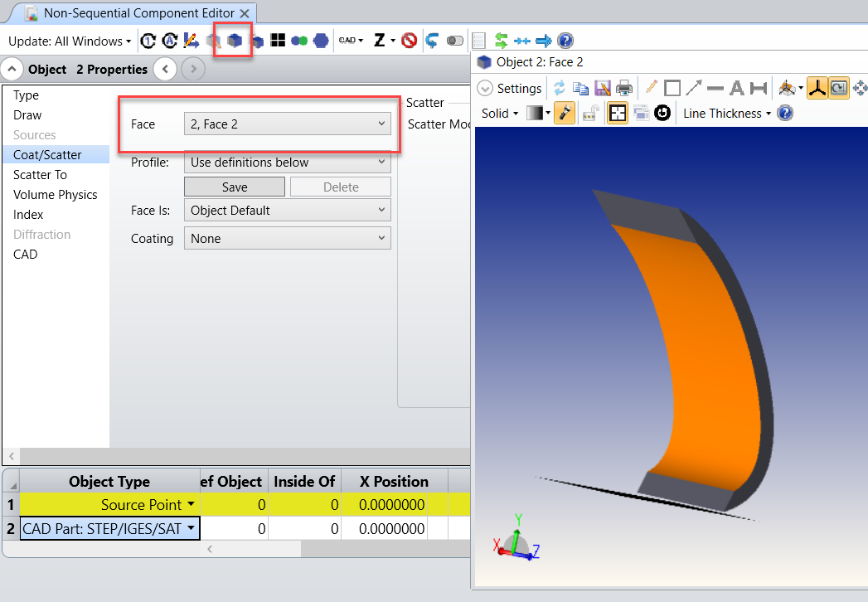This screenshot has height=602, width=868.
Task: Toggle the grey switch in editor toolbar
Action: pos(455,41)
